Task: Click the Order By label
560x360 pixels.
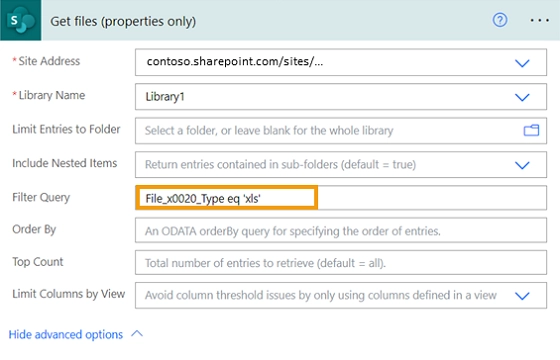Action: [x=34, y=229]
